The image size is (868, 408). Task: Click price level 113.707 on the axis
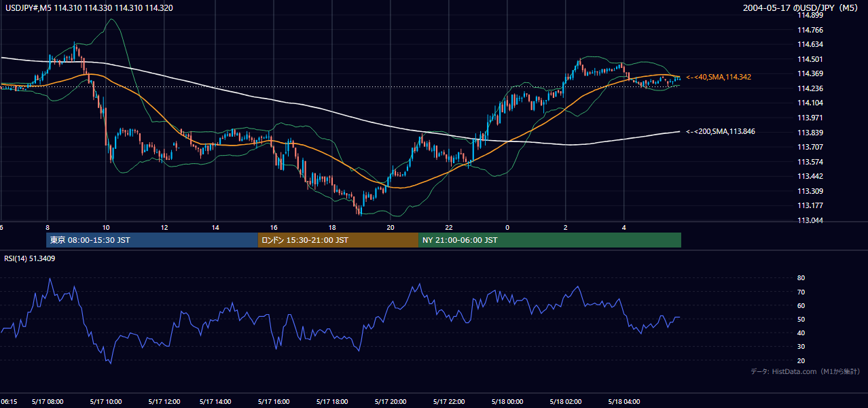pyautogui.click(x=810, y=147)
